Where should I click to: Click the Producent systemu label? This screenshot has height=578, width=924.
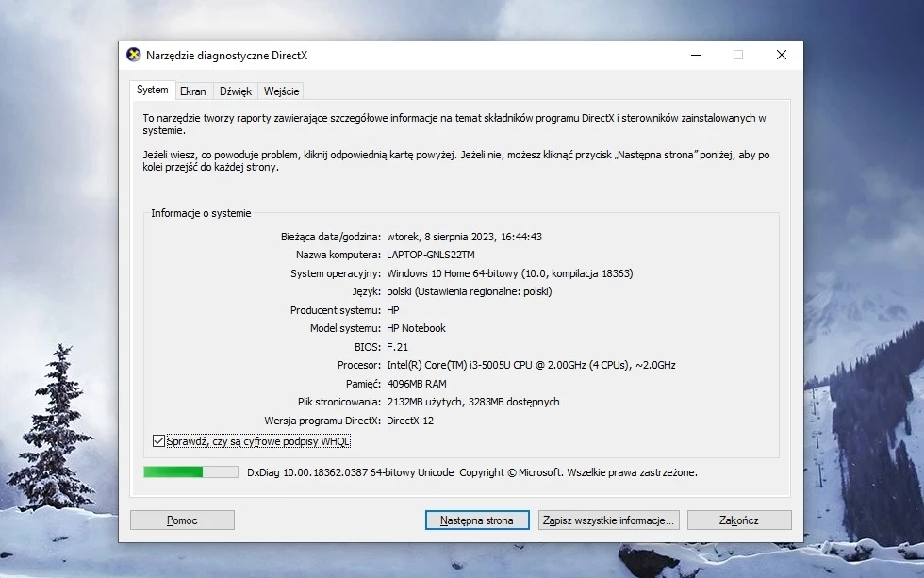point(336,310)
